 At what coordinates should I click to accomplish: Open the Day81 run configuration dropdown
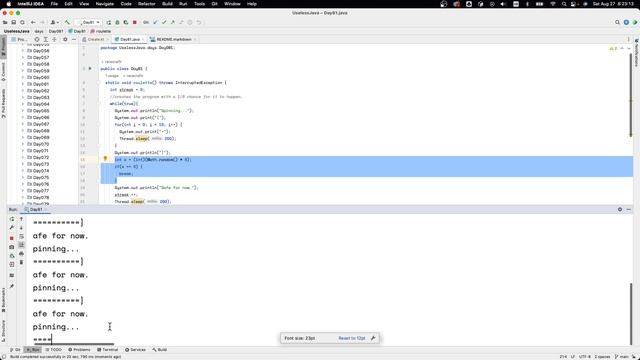pos(88,22)
